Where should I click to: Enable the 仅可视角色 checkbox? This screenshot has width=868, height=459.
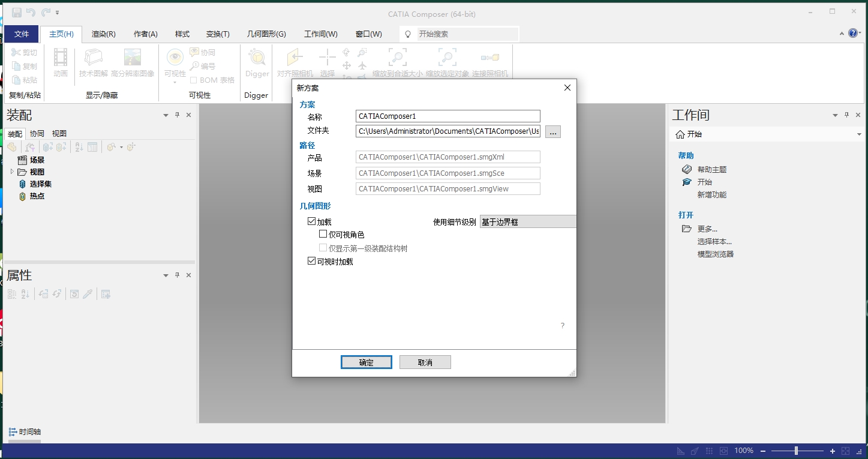pos(323,234)
